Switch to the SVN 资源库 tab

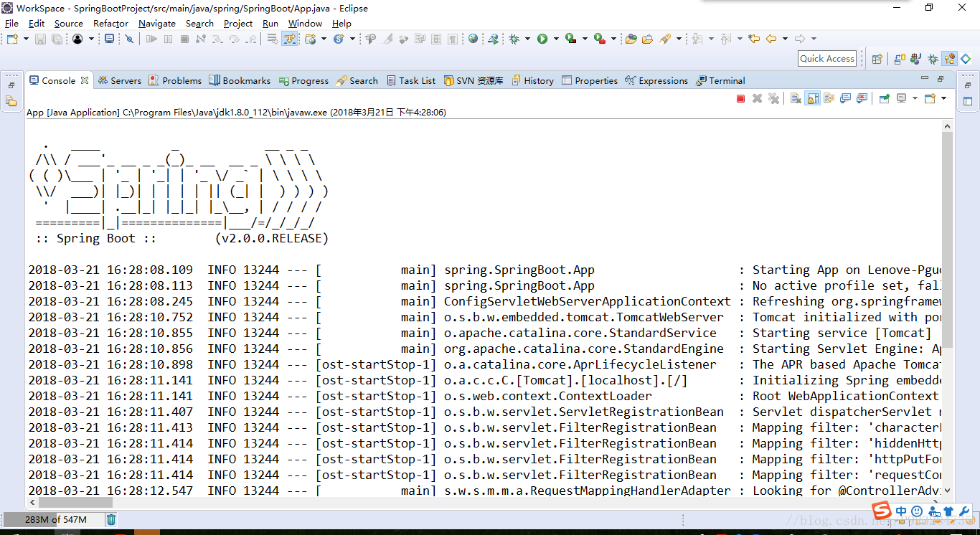pos(473,80)
